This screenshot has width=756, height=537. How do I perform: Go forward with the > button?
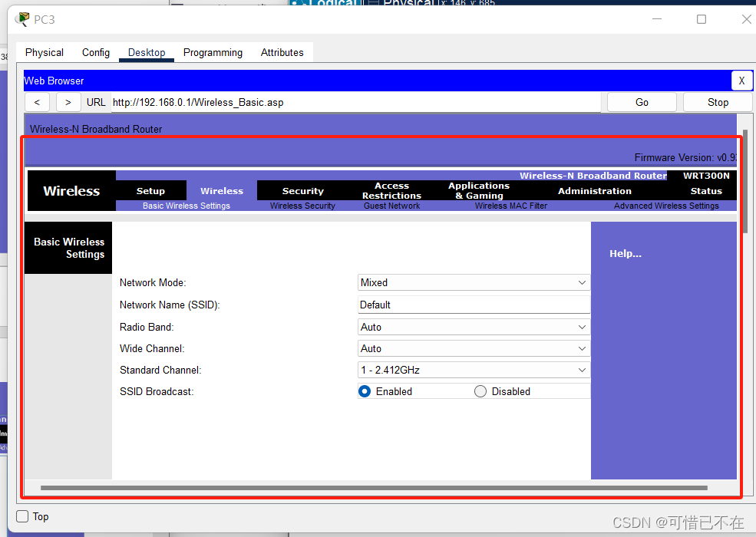point(68,102)
